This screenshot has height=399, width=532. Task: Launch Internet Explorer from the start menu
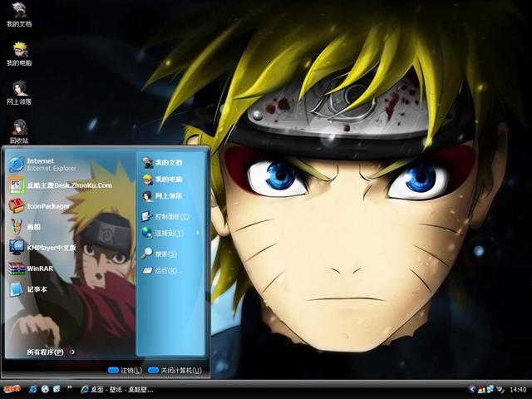(42, 165)
